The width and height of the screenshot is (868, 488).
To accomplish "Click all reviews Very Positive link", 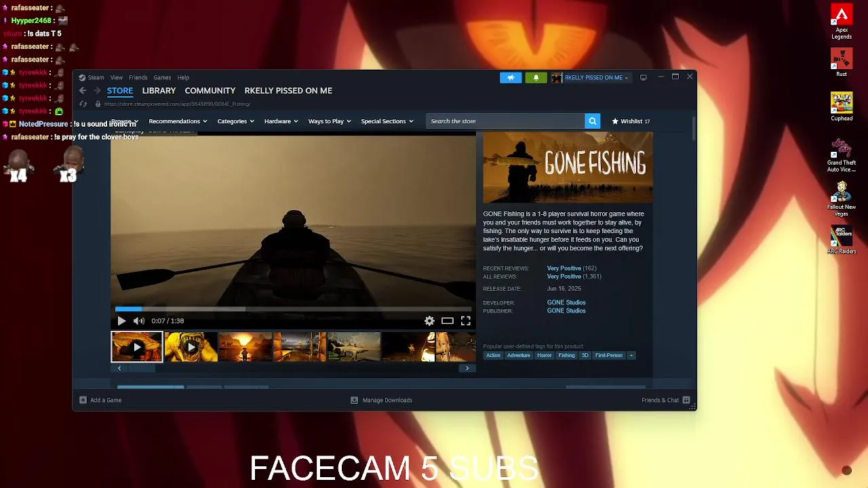I will point(564,277).
